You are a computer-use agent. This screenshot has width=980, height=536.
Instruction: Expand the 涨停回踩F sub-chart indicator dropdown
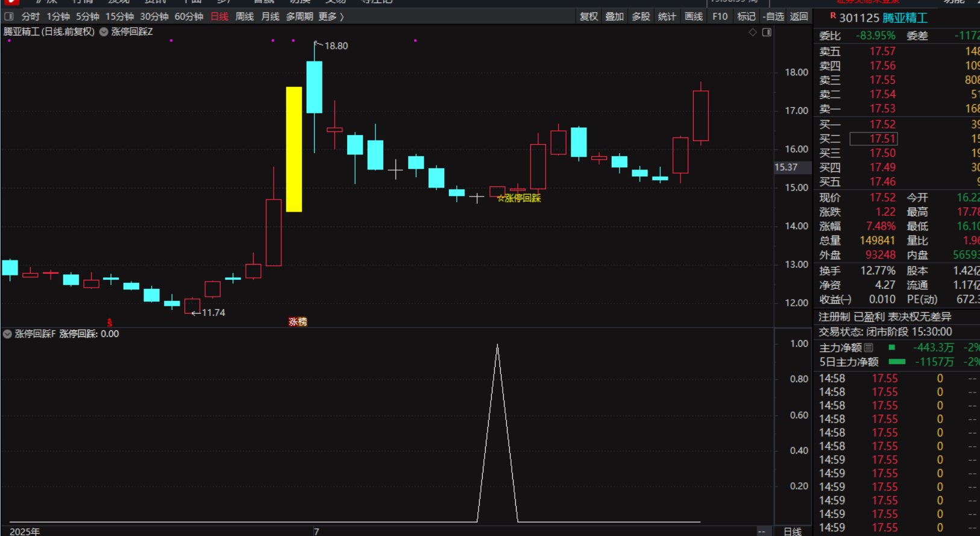point(7,334)
